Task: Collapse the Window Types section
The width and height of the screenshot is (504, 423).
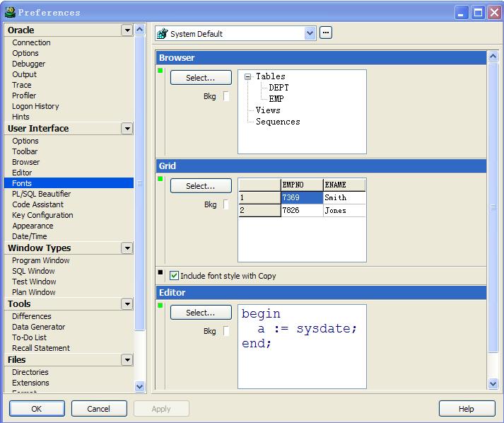Action: click(x=127, y=248)
